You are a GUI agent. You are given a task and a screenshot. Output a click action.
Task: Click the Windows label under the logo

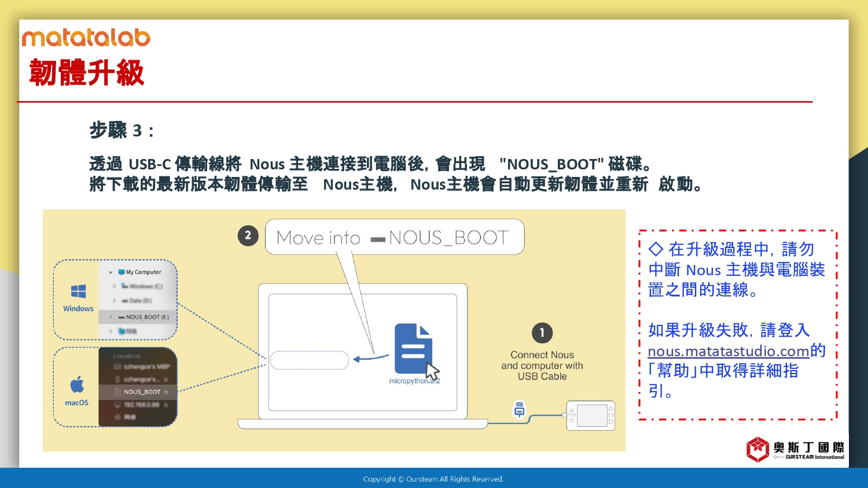tap(78, 309)
